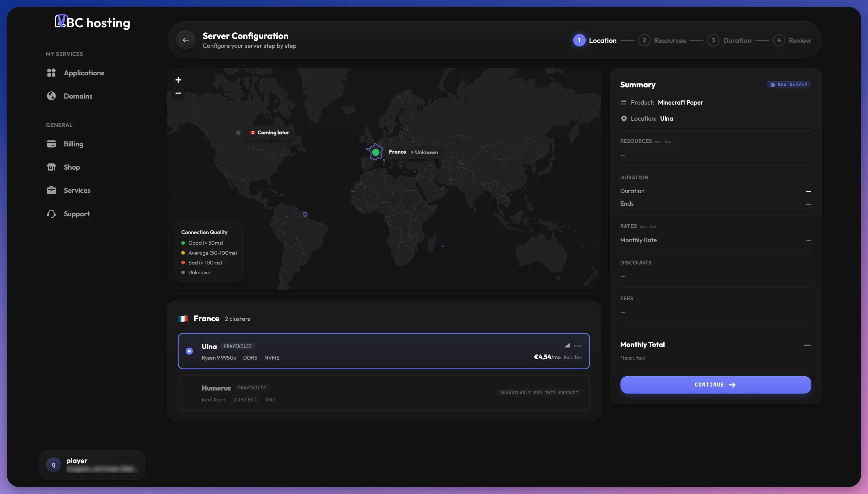
Task: Click the player account profile card
Action: tap(92, 464)
